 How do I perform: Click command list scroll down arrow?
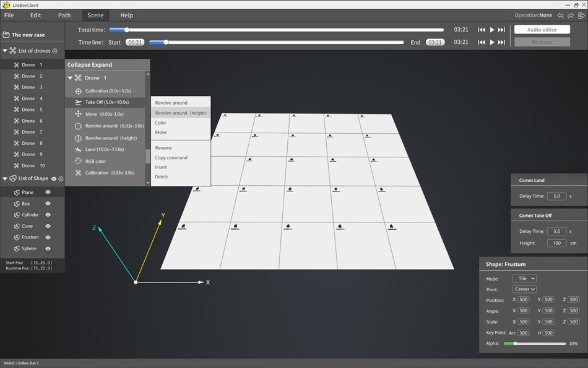148,183
